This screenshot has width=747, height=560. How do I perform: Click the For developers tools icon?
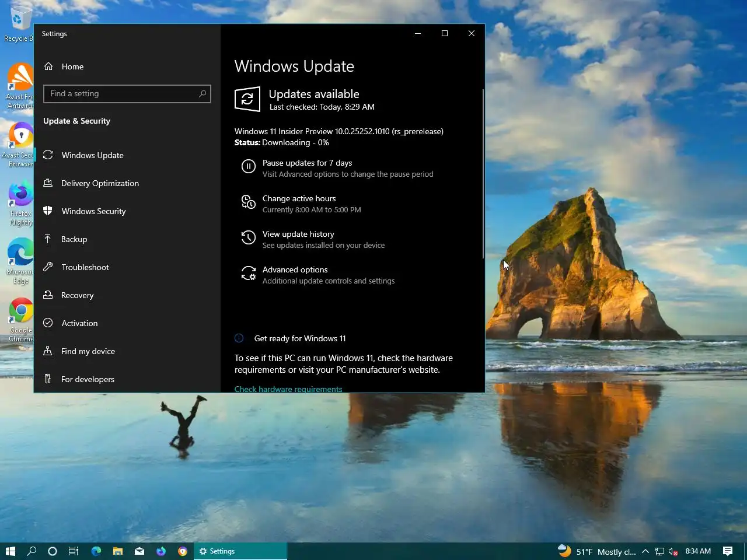pos(48,379)
